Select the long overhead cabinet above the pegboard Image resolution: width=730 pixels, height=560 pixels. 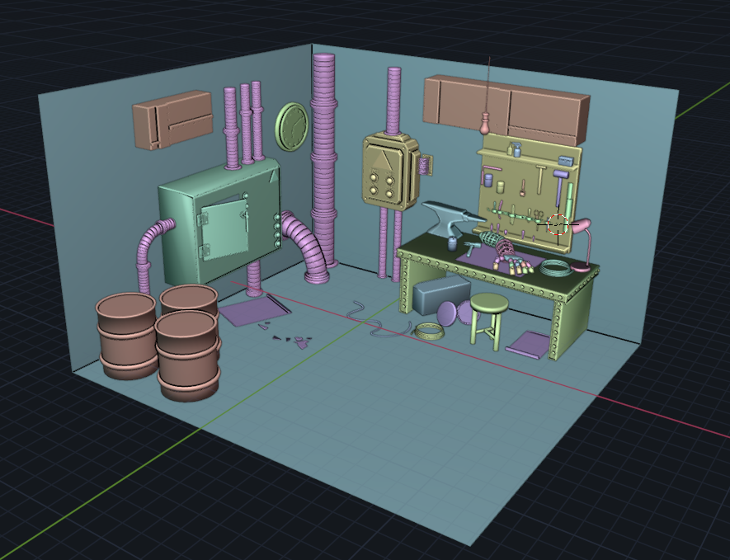(506, 109)
